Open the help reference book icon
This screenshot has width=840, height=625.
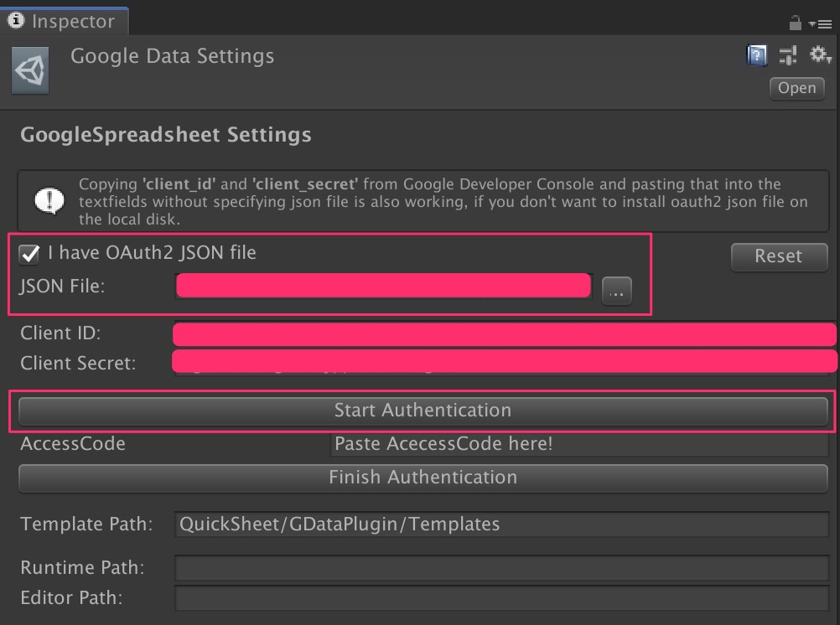coord(757,56)
